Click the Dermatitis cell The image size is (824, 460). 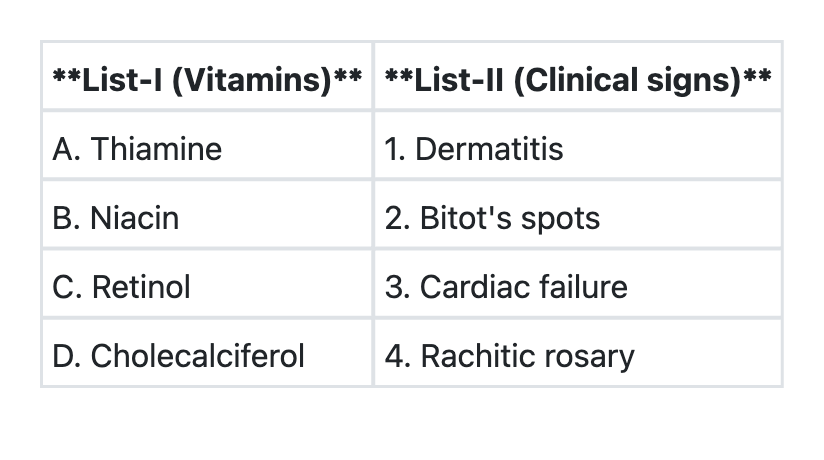point(577,149)
